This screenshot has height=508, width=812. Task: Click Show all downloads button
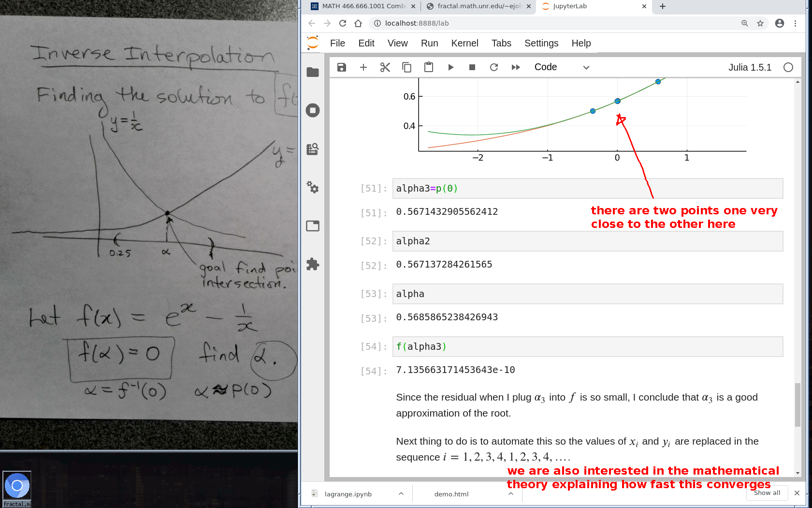click(767, 493)
